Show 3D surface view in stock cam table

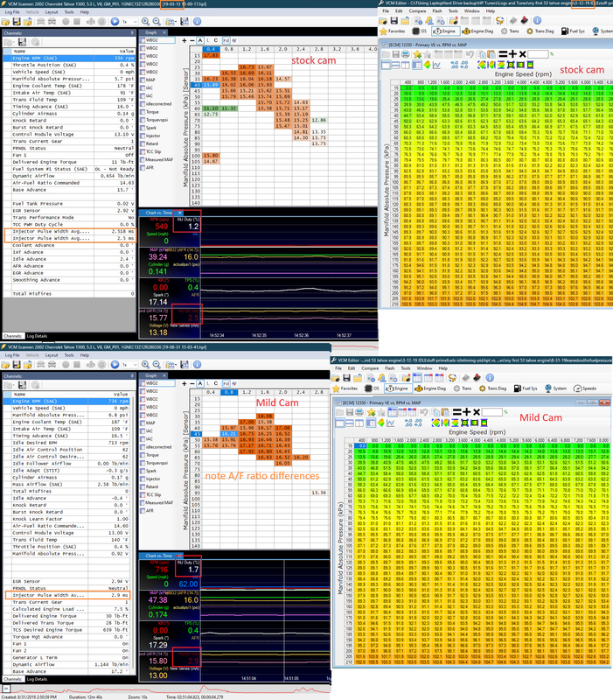[x=427, y=65]
